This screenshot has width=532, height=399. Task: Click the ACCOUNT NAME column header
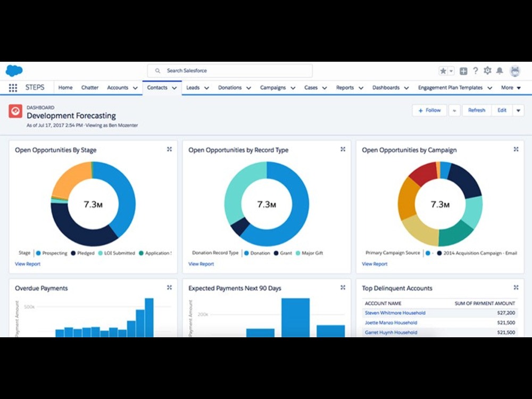pyautogui.click(x=383, y=303)
